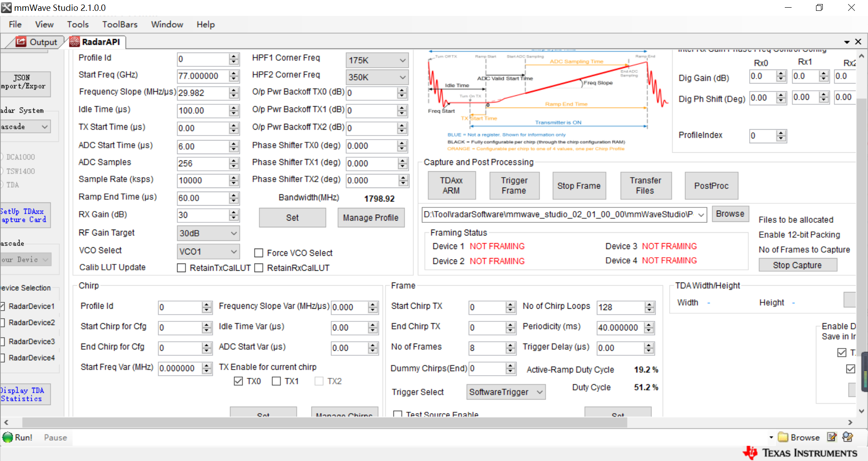Open the HPF1 Corner Freq dropdown
The image size is (868, 461).
377,60
